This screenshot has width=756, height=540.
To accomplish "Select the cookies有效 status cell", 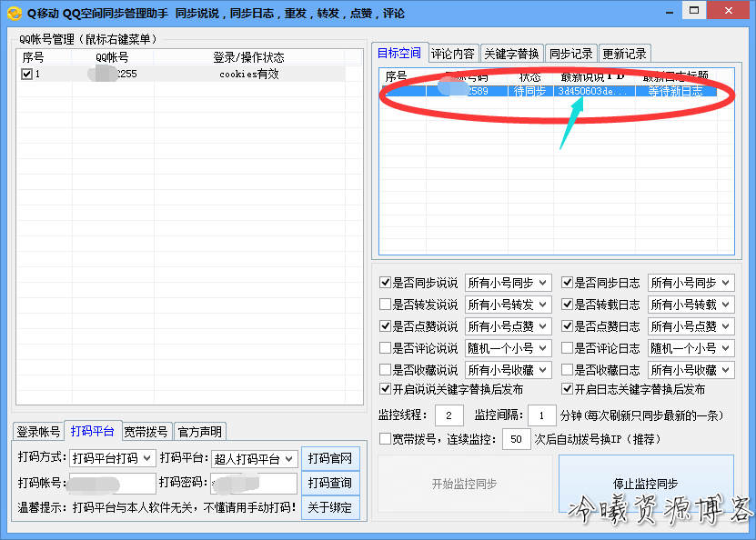I will 248,75.
